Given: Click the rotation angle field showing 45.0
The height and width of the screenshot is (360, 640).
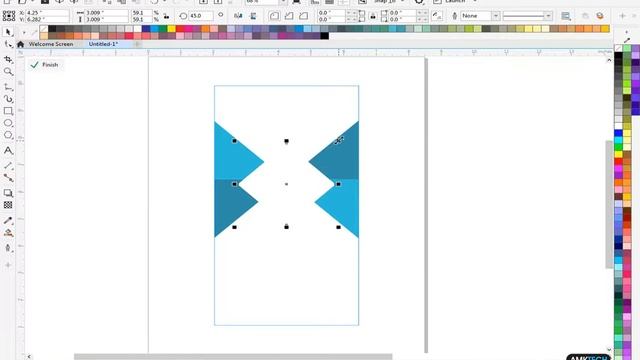Looking at the screenshot, I should pos(201,16).
